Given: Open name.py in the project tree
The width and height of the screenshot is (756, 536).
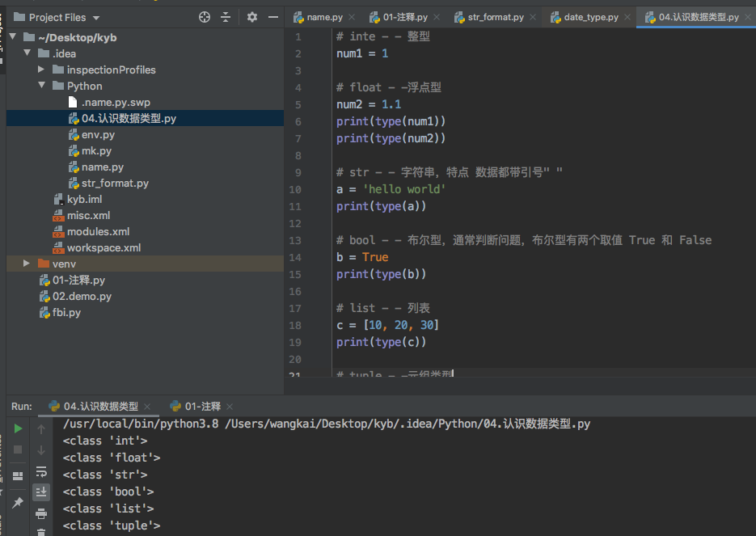Looking at the screenshot, I should point(96,167).
